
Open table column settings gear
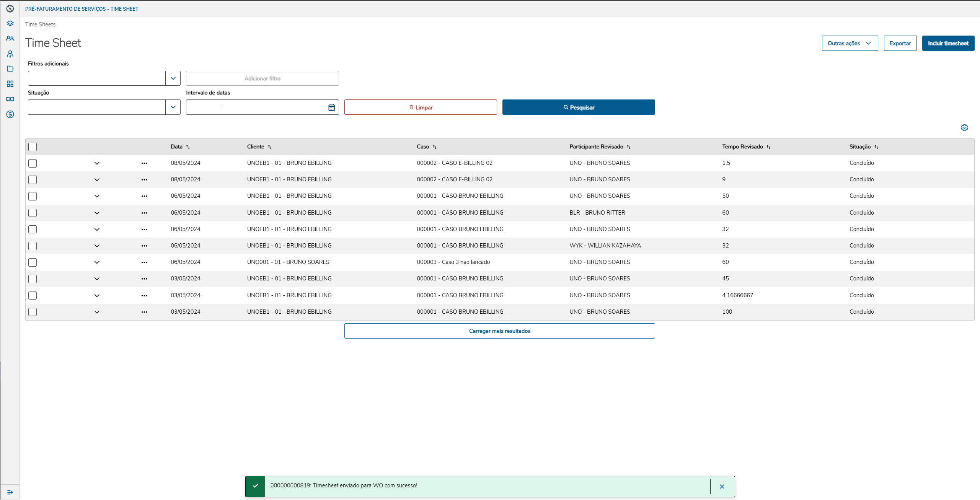point(964,128)
